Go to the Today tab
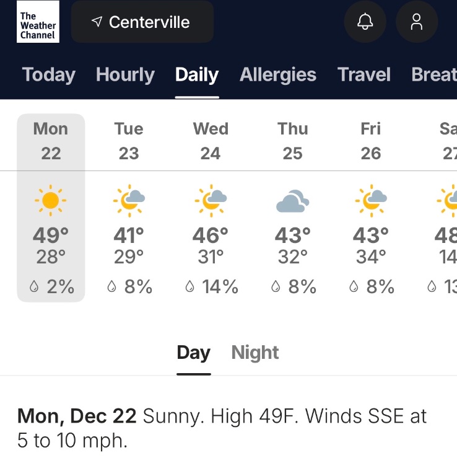Image resolution: width=457 pixels, height=476 pixels. pyautogui.click(x=49, y=75)
